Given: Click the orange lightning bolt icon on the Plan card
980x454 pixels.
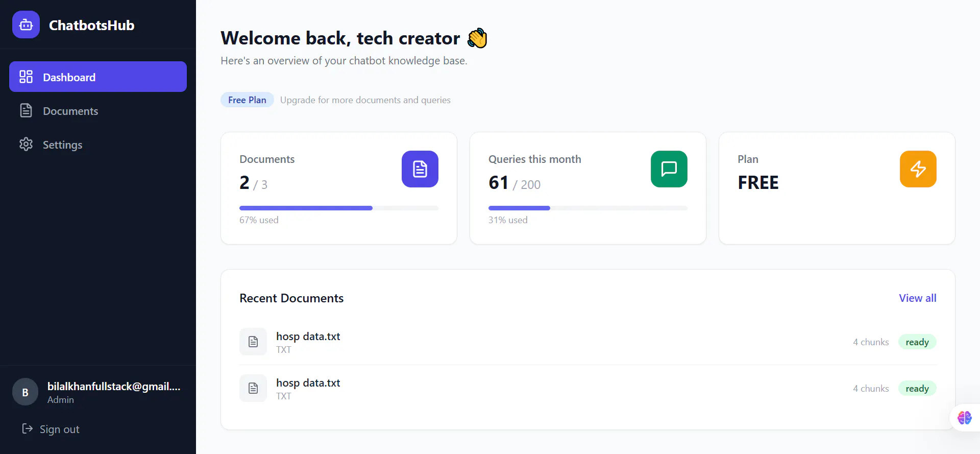Looking at the screenshot, I should tap(918, 169).
